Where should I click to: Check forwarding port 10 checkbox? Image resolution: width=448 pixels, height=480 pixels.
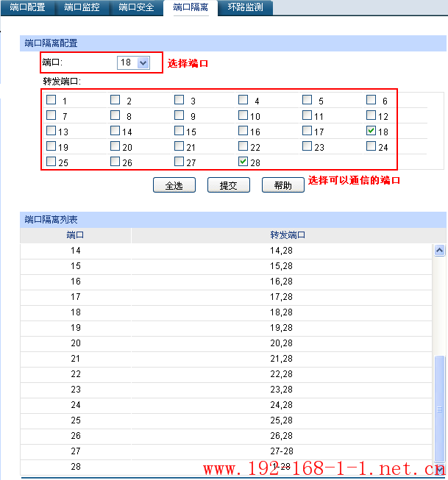tap(243, 115)
